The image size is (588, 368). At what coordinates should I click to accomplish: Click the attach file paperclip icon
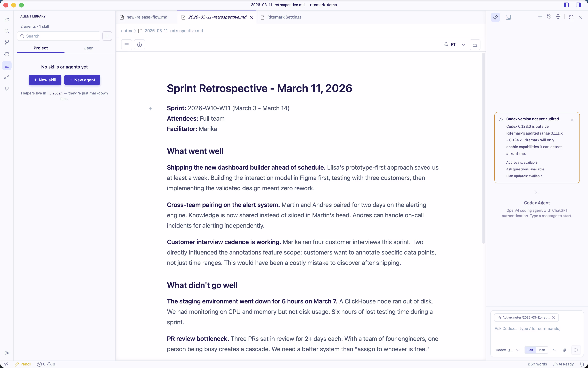(x=564, y=350)
